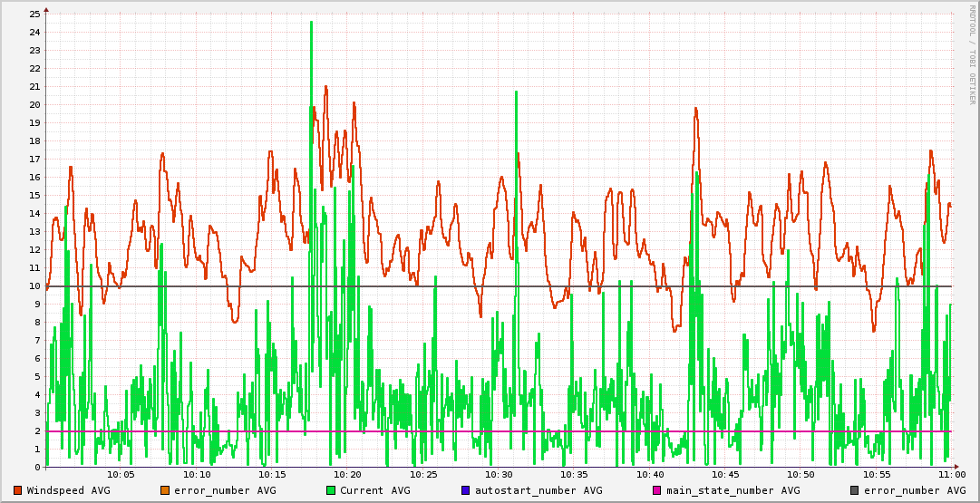Click the 10:50 time axis label
This screenshot has height=503, width=980.
point(801,475)
